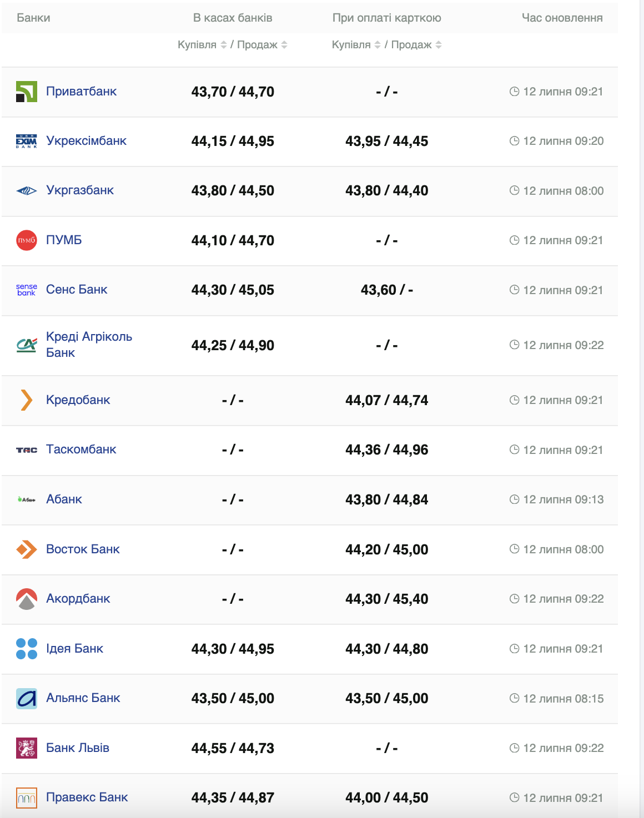The image size is (644, 818).
Task: Open the Укргазбанк bank link
Action: [80, 190]
